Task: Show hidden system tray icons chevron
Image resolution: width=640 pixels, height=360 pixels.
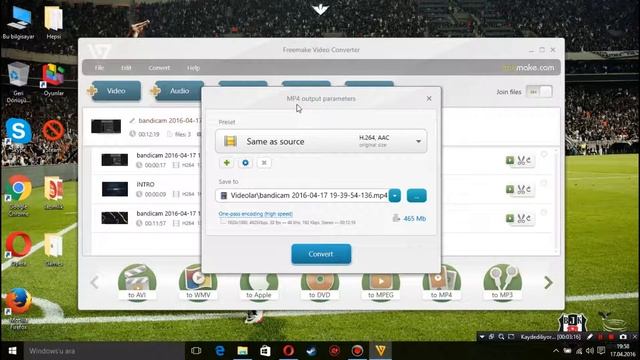Action: [x=556, y=351]
